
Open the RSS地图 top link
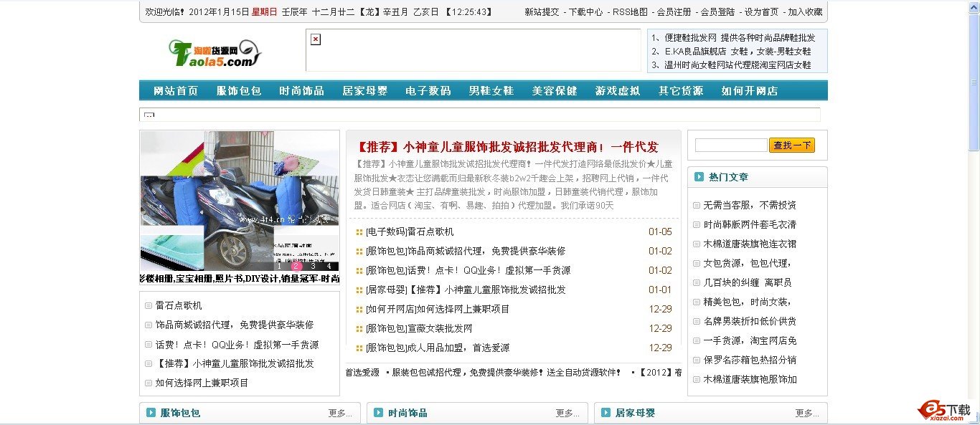[x=630, y=12]
